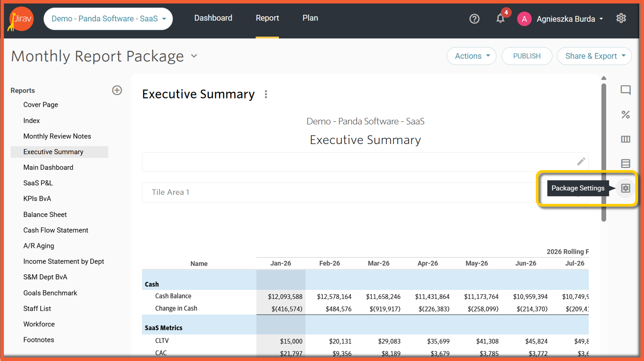Open the comments panel icon
Viewport: 644px width, 361px height.
coord(625,90)
